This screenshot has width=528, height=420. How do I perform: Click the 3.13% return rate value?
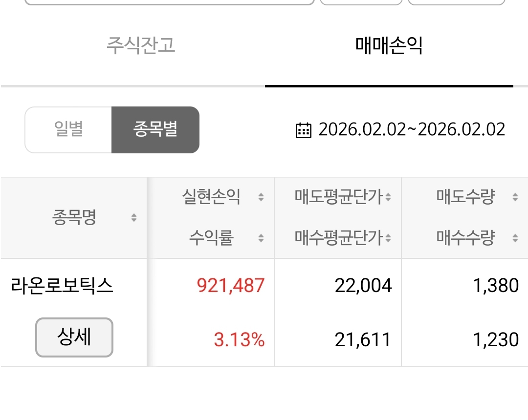[x=239, y=340]
